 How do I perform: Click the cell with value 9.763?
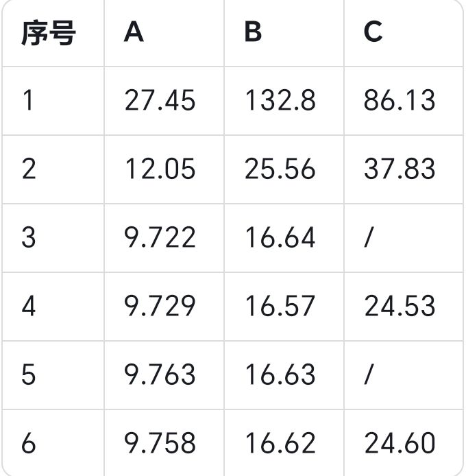tap(160, 375)
